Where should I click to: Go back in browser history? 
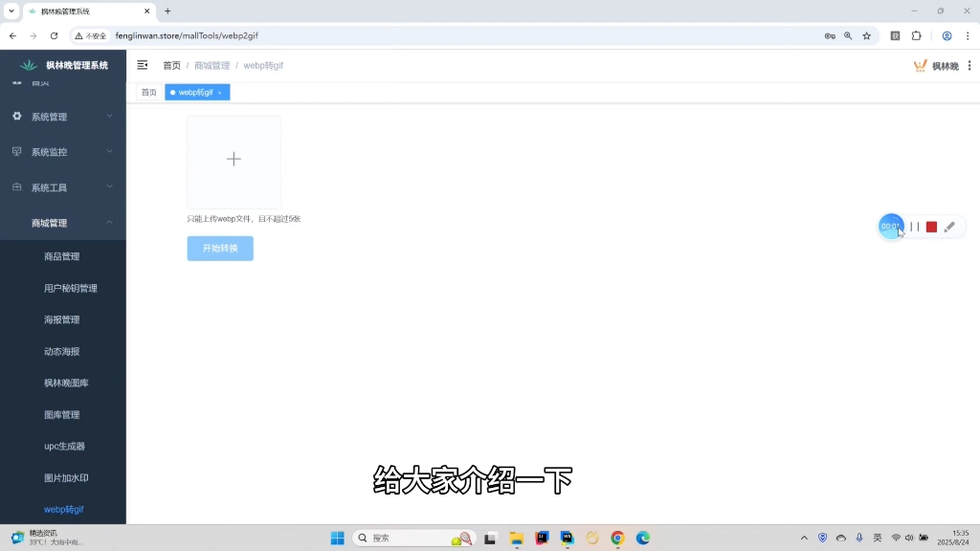[x=13, y=35]
